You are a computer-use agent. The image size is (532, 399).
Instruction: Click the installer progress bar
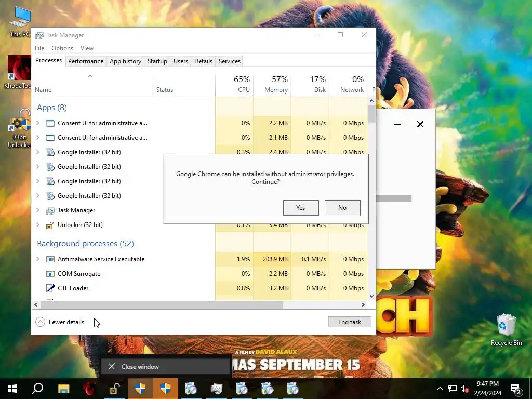394,198
